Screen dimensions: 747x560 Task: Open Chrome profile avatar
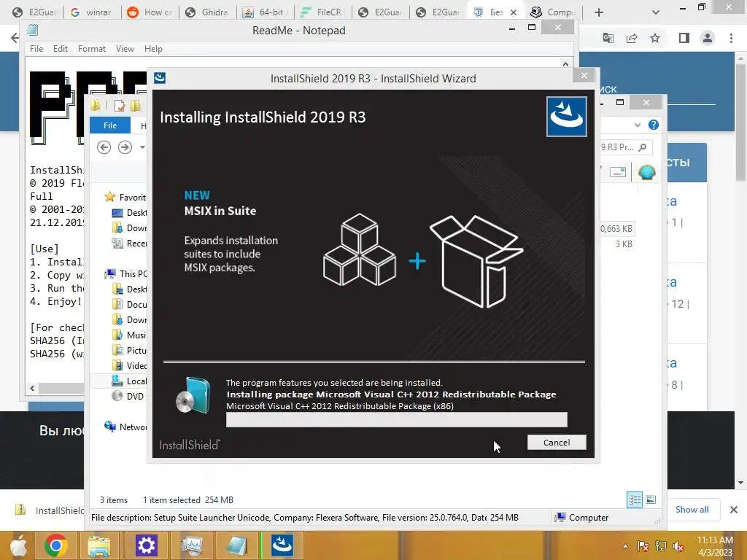708,38
